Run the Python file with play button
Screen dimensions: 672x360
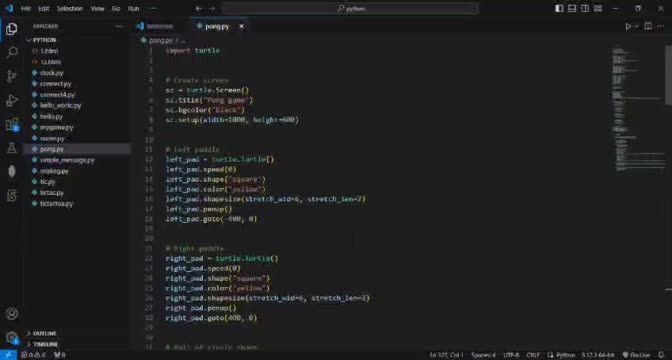click(x=628, y=27)
